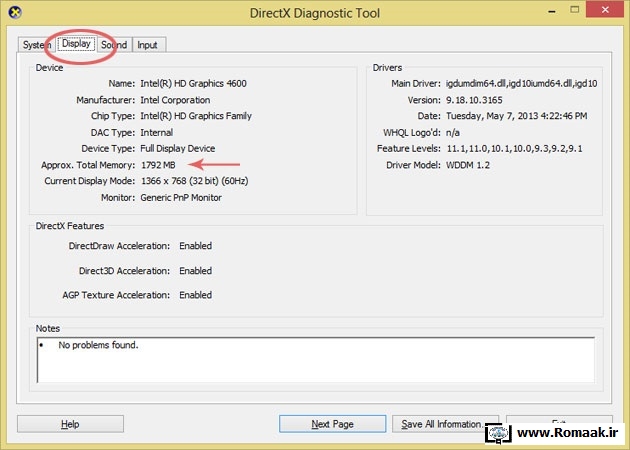630x450 pixels.
Task: Click the "No problems found." note
Action: pos(98,345)
